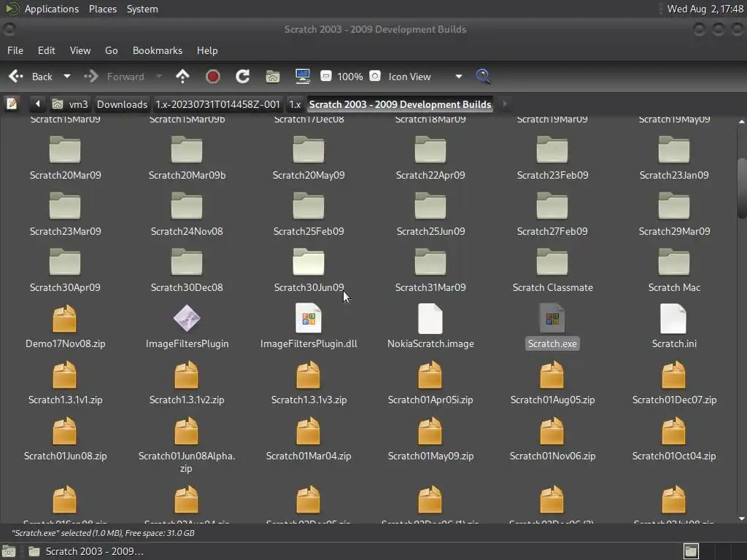The image size is (747, 560).
Task: Open the Help menu
Action: pos(207,50)
